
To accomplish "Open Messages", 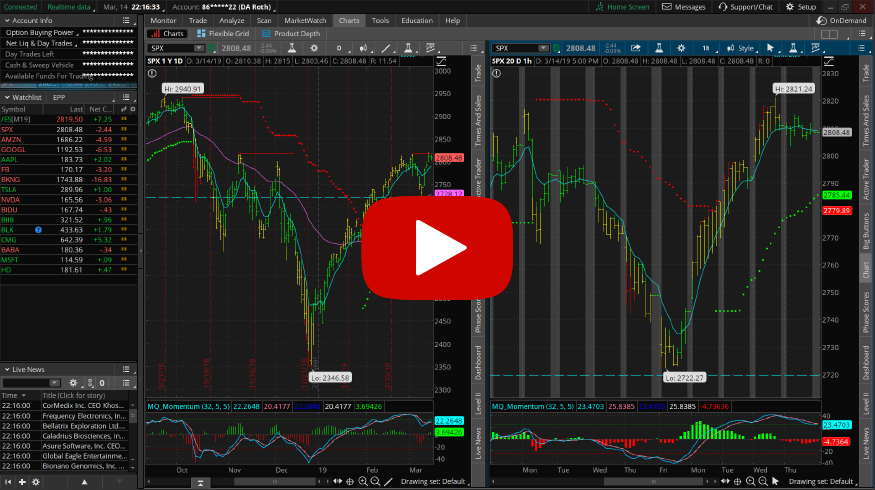I will point(684,7).
